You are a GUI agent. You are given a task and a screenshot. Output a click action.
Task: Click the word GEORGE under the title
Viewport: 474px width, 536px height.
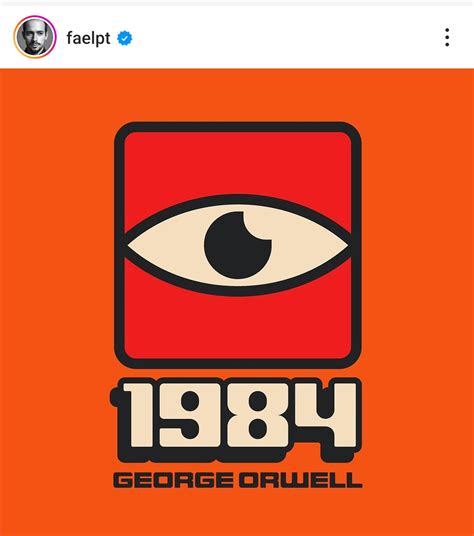(x=174, y=480)
